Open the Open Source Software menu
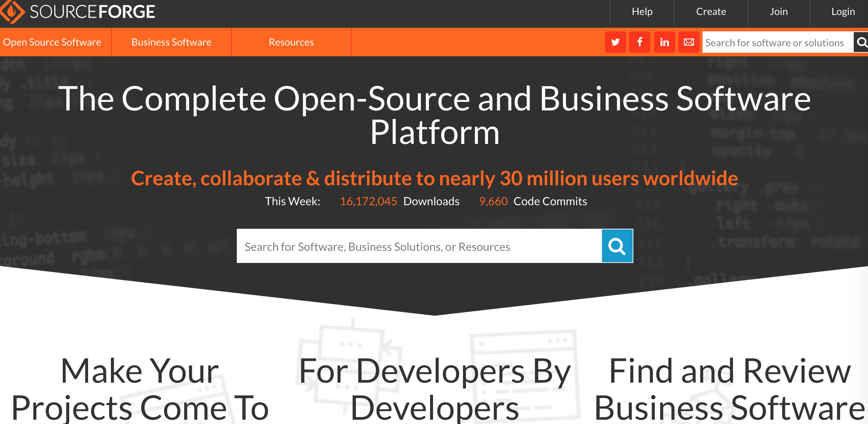 pyautogui.click(x=52, y=42)
